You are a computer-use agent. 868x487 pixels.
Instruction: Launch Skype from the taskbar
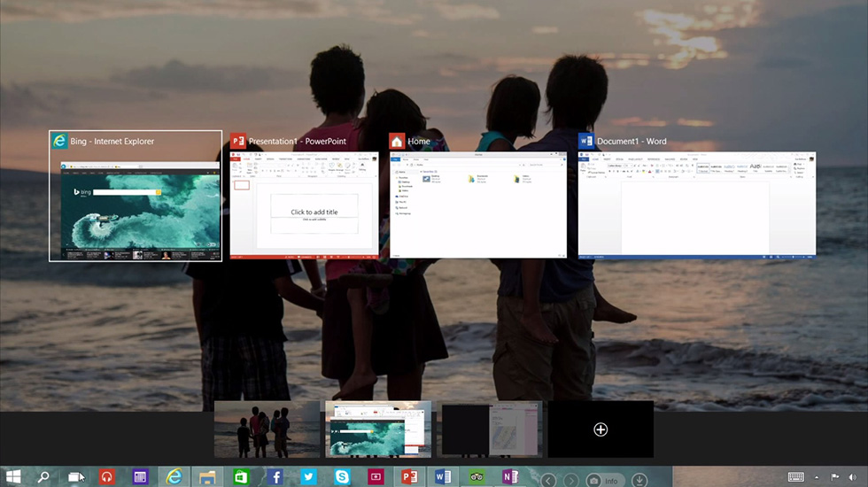342,476
